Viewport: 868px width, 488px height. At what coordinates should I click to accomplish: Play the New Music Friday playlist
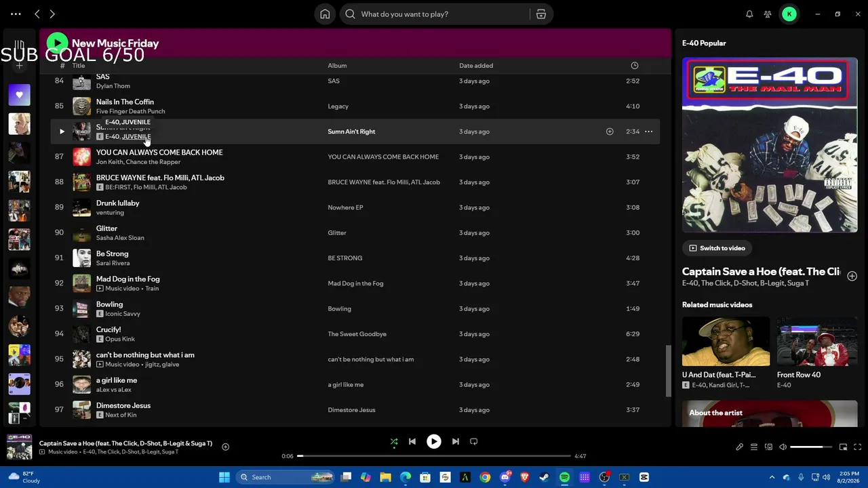pyautogui.click(x=57, y=43)
